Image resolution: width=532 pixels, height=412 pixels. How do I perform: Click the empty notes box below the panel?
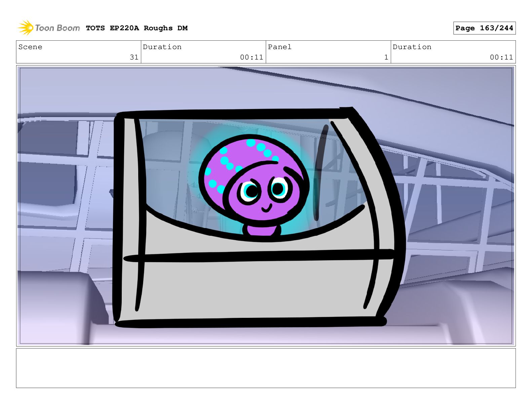click(266, 368)
